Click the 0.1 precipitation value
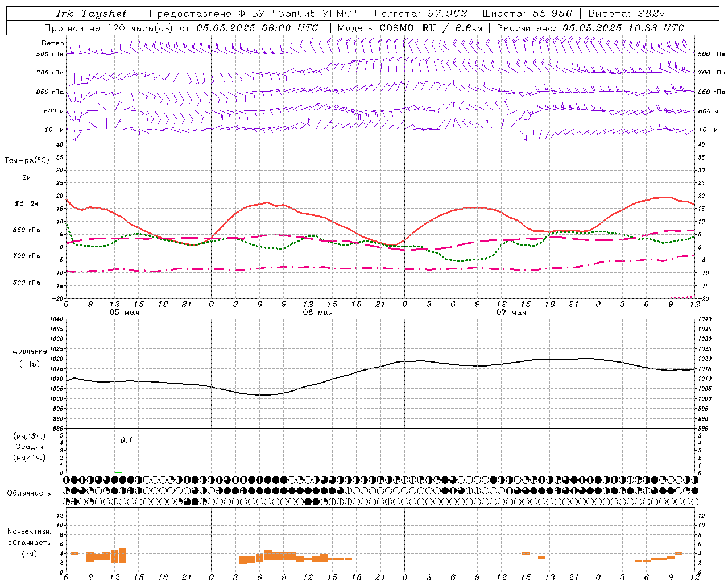 pyautogui.click(x=126, y=440)
